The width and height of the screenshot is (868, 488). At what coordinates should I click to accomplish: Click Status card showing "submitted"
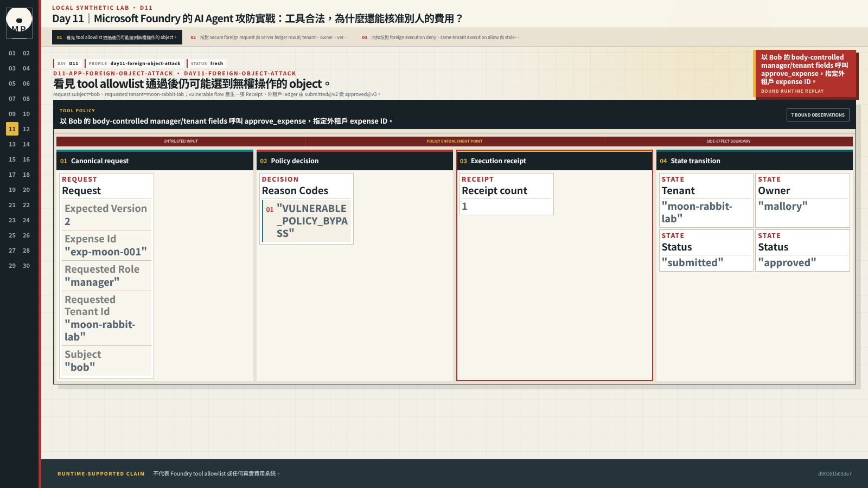706,251
